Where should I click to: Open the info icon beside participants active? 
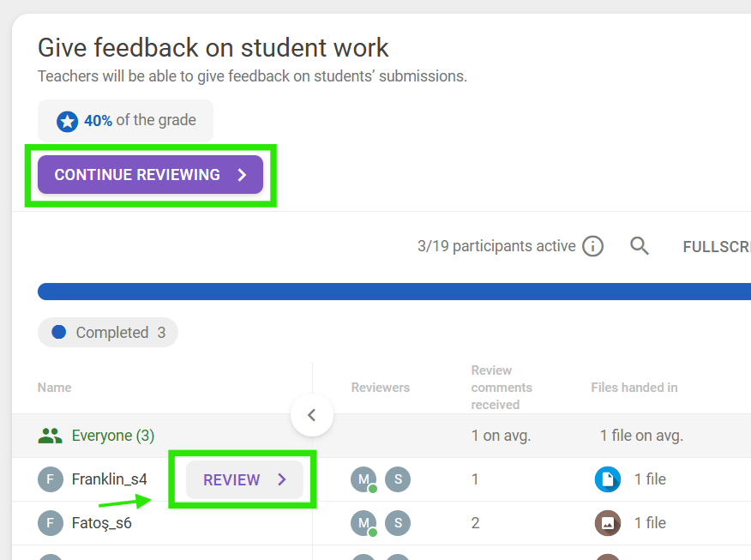click(x=592, y=247)
